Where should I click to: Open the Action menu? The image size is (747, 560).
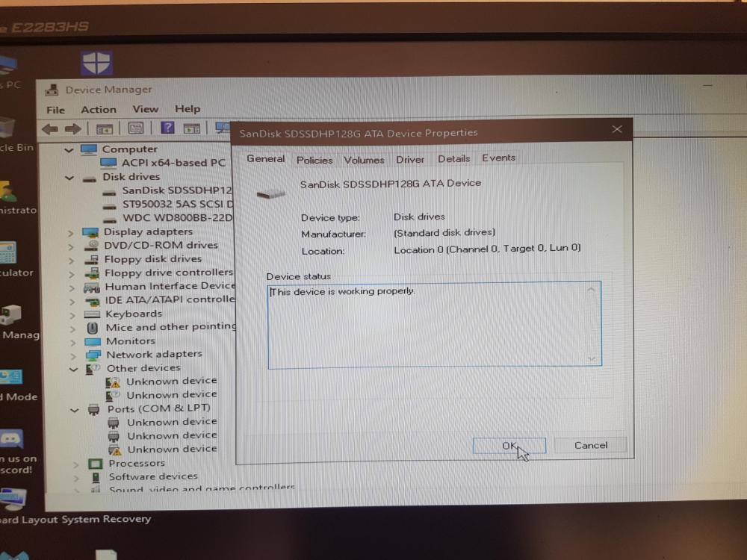(x=99, y=110)
